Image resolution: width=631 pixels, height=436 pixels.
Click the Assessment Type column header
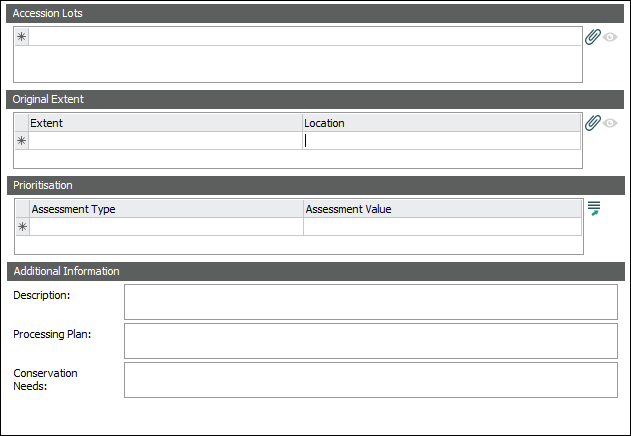[x=166, y=209]
